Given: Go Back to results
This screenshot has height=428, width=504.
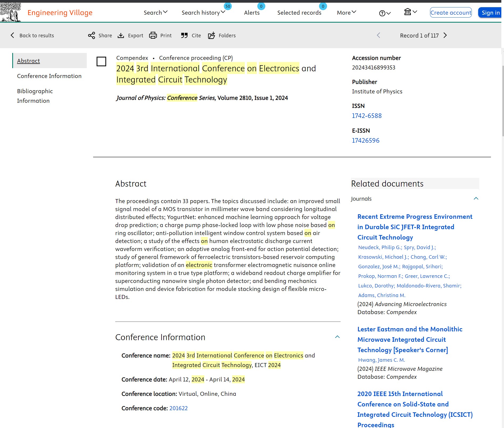Looking at the screenshot, I should 37,35.
